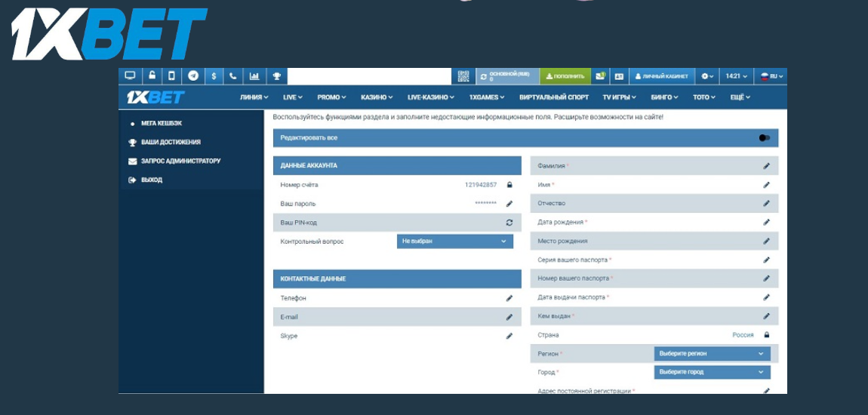Open the Контрольный вопрос dropdown
This screenshot has width=868, height=415.
tap(455, 241)
